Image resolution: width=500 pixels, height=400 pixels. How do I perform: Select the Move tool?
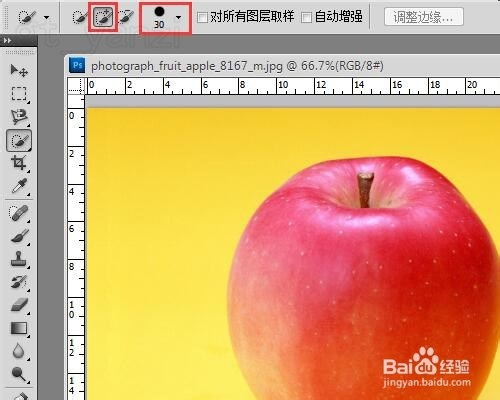point(19,70)
